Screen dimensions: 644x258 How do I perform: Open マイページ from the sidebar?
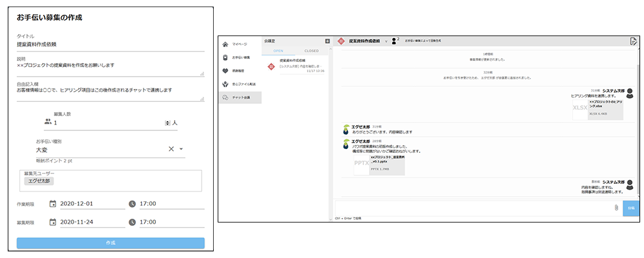(240, 45)
